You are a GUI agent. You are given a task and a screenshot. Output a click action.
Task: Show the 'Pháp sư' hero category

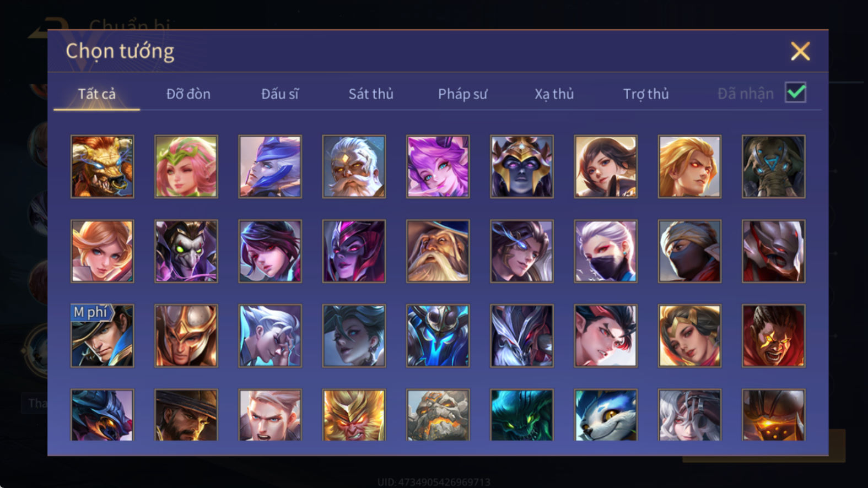[x=462, y=94]
